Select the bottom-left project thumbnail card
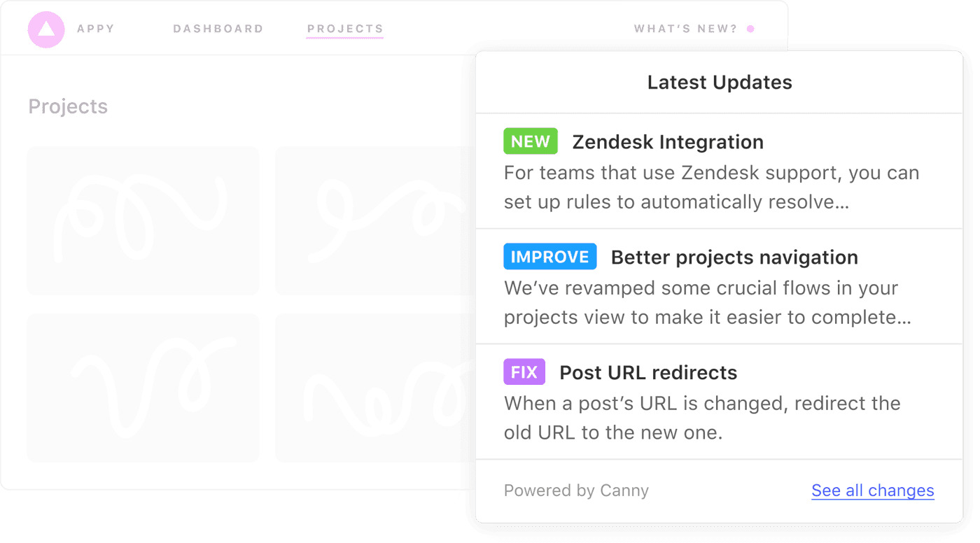Image resolution: width=980 pixels, height=543 pixels. click(x=143, y=388)
